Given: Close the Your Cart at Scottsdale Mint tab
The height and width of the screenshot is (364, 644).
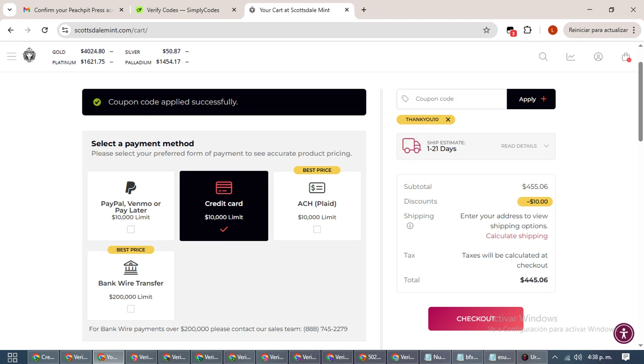Looking at the screenshot, I should 347,10.
